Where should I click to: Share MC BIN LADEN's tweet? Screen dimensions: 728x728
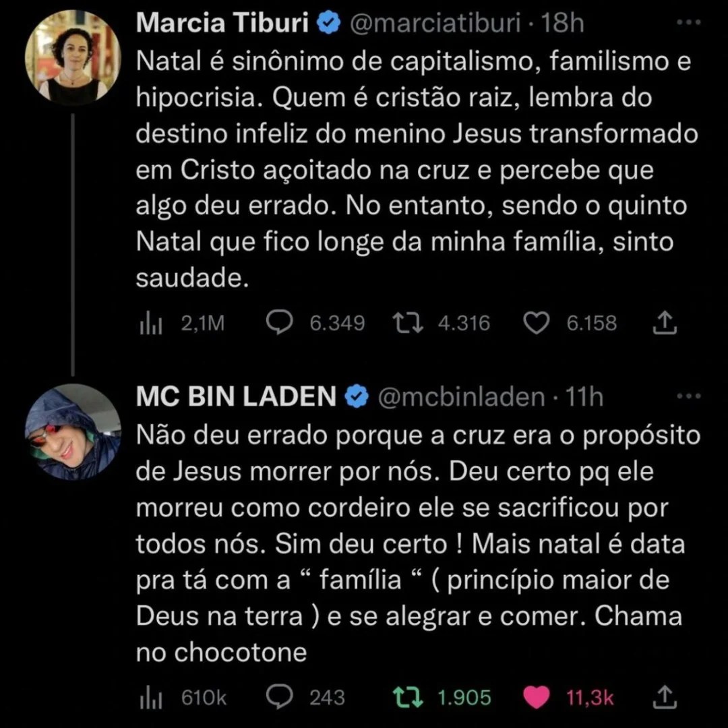coord(666,698)
